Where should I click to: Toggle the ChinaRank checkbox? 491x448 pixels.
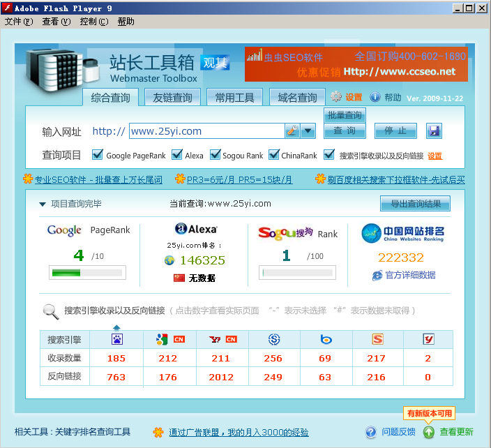click(274, 154)
